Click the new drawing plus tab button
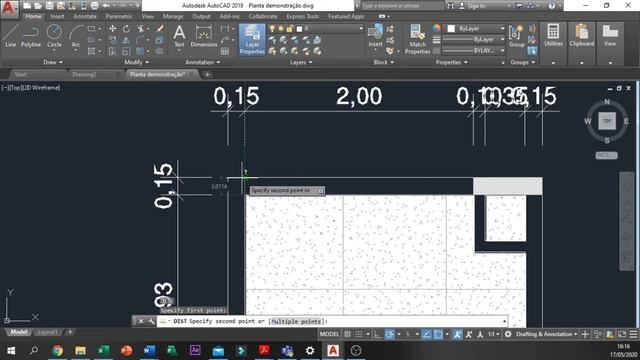The image size is (640, 360). pyautogui.click(x=207, y=75)
